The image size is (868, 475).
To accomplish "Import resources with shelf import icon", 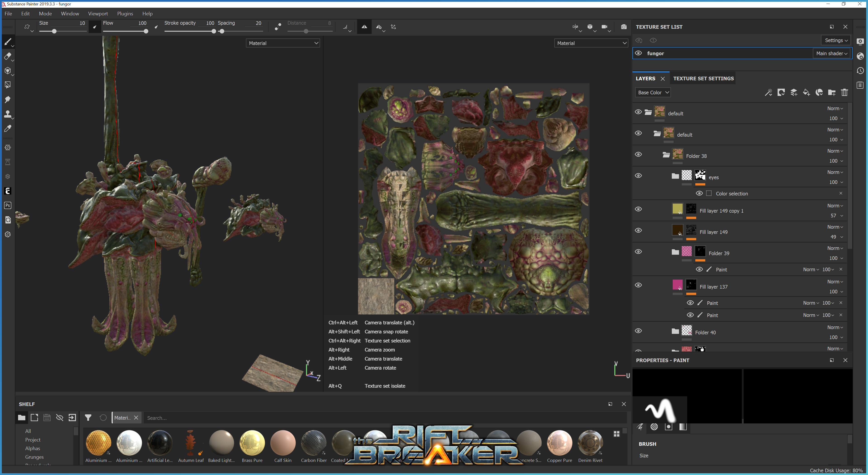I will tap(72, 418).
